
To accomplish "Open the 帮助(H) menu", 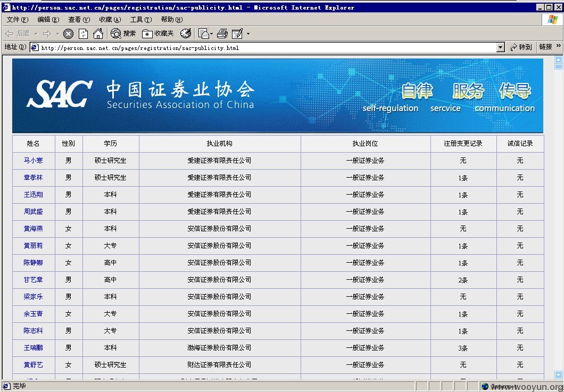I will click(x=172, y=20).
